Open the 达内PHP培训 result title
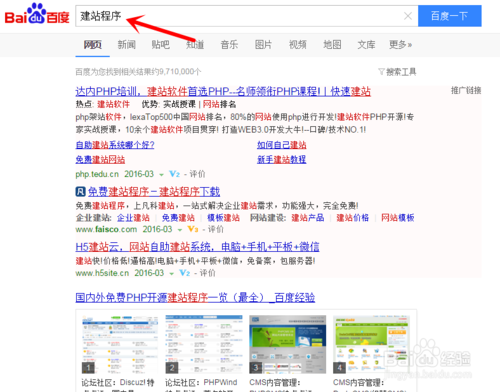 (x=223, y=91)
